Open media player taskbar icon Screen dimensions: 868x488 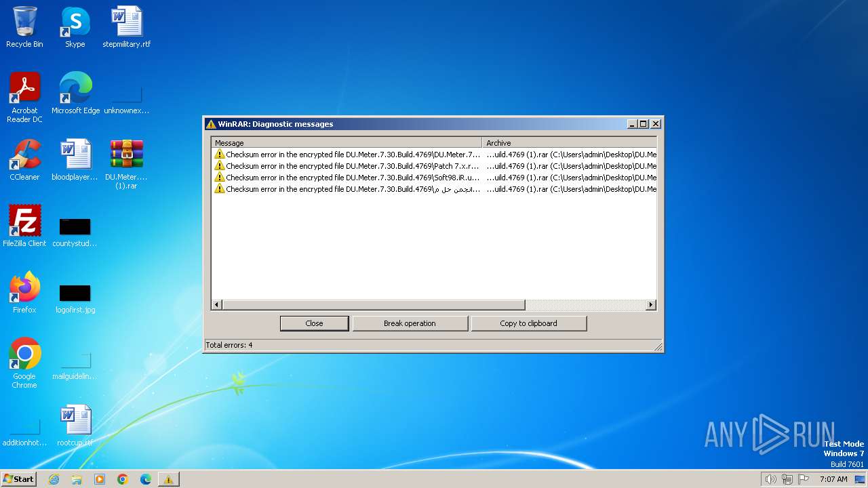pos(100,479)
